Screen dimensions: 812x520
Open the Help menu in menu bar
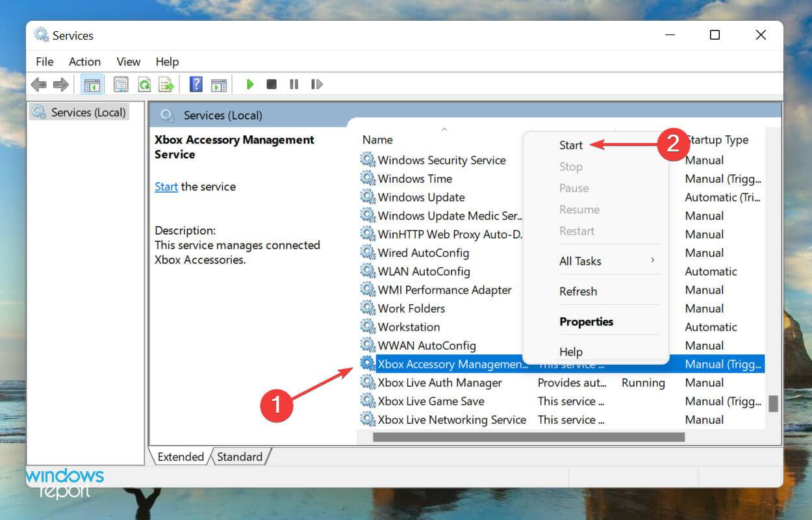click(x=167, y=62)
